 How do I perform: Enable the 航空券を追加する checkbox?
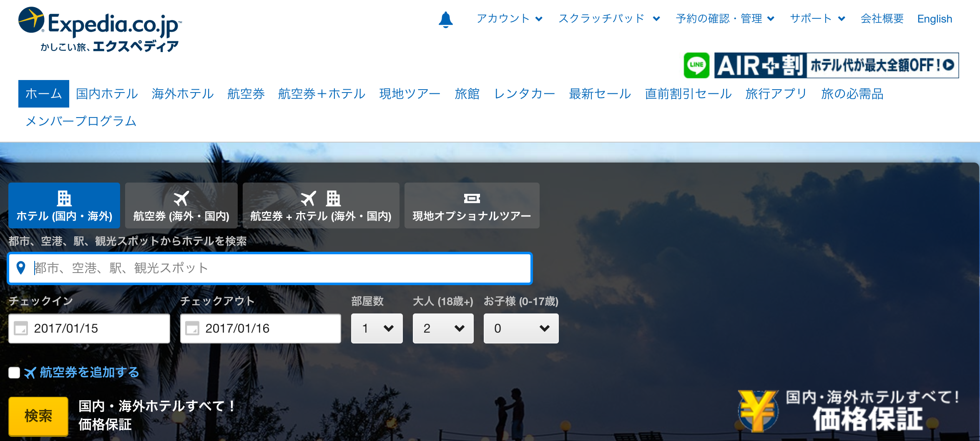(14, 372)
